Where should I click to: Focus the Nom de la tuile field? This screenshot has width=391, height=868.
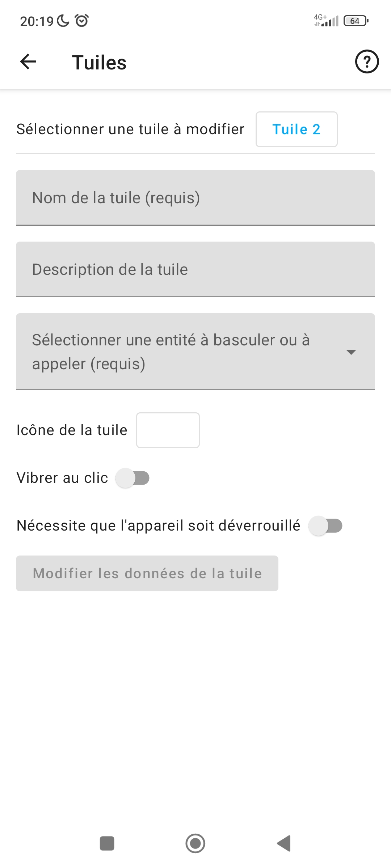click(x=195, y=198)
